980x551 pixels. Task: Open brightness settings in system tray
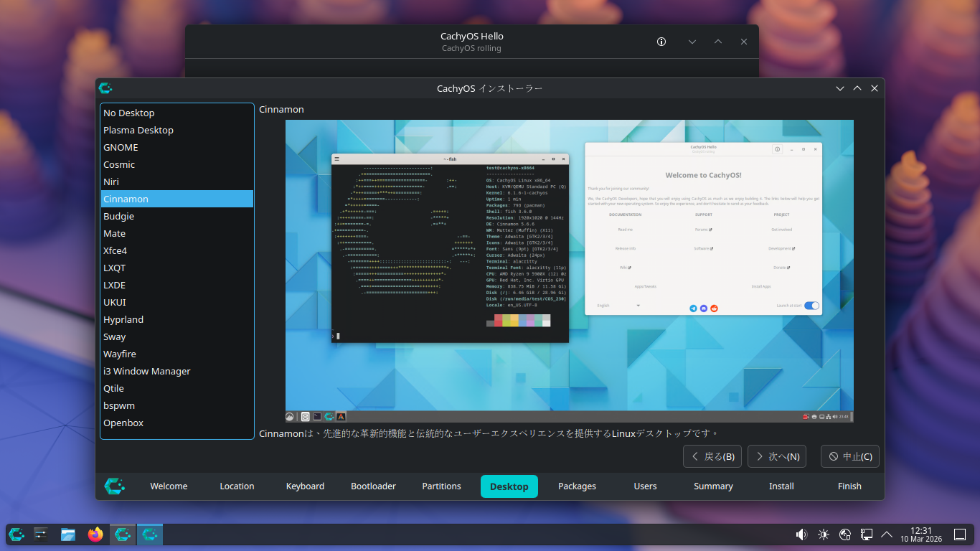tap(824, 534)
